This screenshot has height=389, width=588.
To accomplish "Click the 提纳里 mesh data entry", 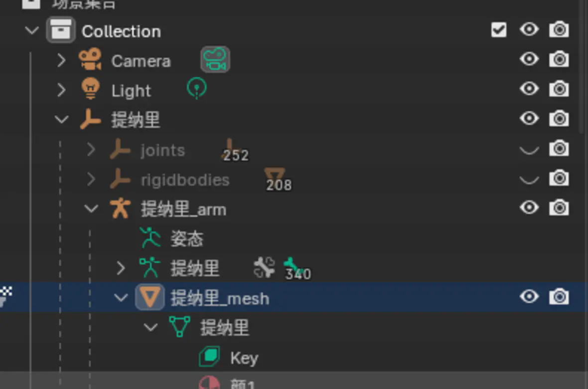I will coord(224,328).
